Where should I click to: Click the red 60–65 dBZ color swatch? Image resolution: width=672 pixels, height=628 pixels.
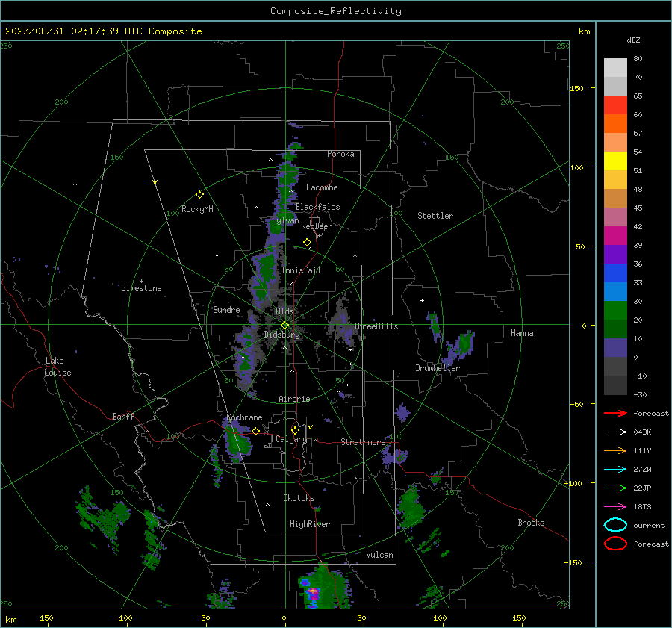coord(615,105)
